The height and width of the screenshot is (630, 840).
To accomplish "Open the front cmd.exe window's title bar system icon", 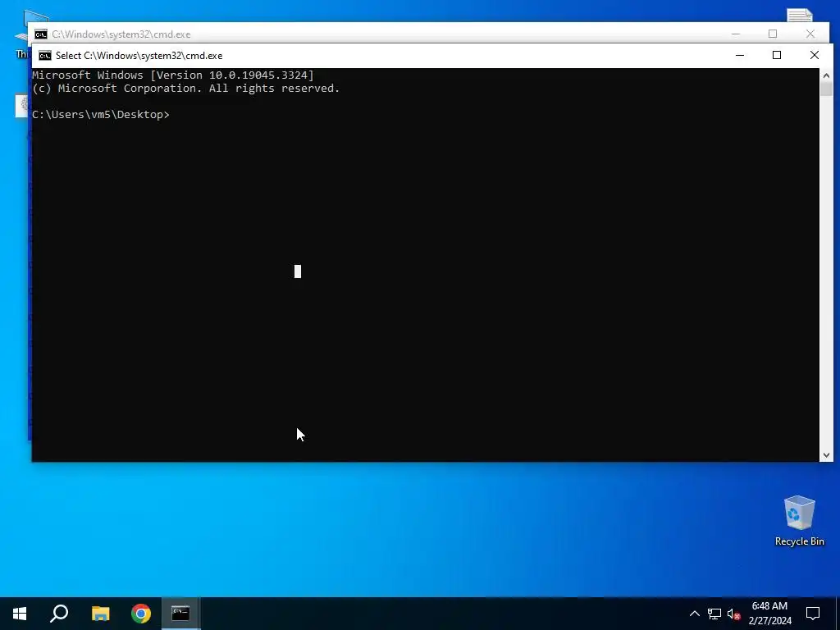I will (x=45, y=56).
